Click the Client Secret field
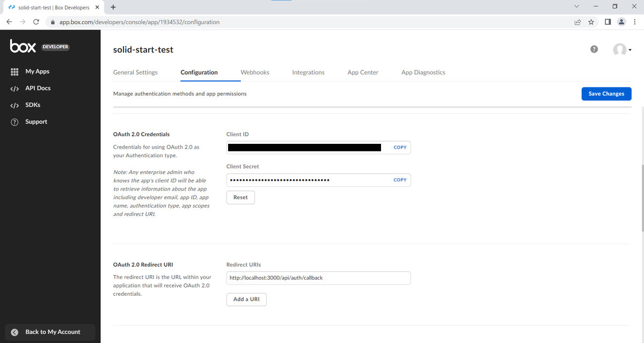 click(x=318, y=180)
